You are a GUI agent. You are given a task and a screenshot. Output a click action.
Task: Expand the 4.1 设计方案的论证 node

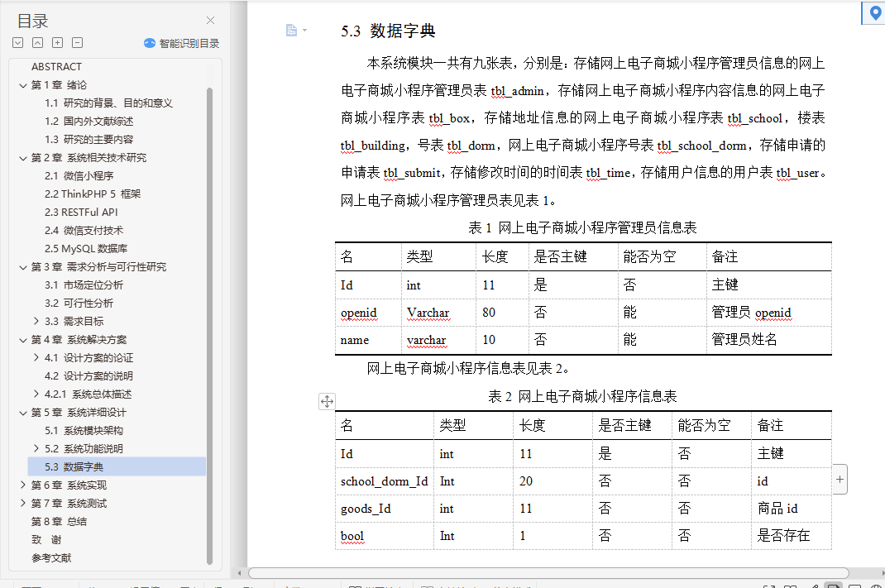point(36,358)
